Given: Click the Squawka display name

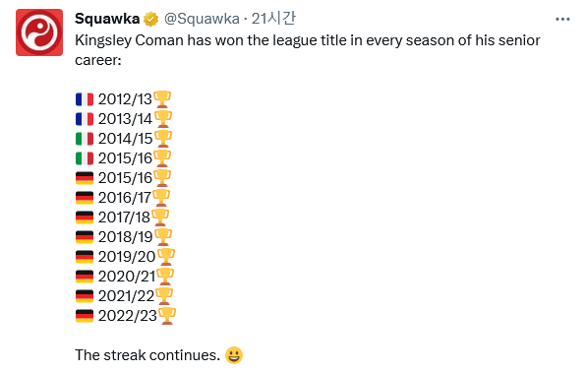Looking at the screenshot, I should click(107, 19).
